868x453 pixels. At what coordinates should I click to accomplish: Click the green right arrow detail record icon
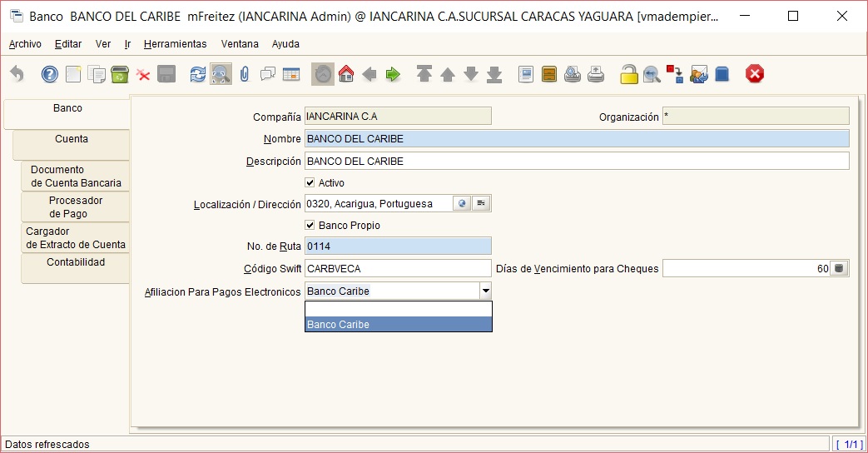pos(393,73)
